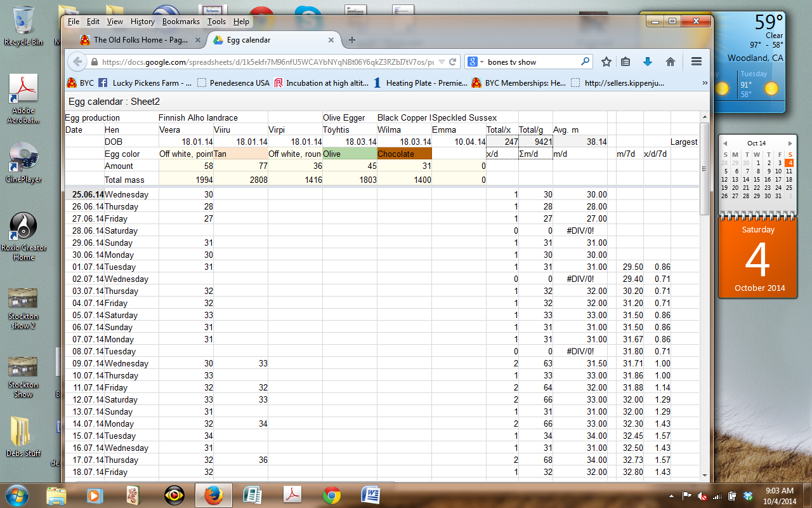The width and height of the screenshot is (812, 508).
Task: Click the search box containing bones tv show
Action: click(x=533, y=62)
